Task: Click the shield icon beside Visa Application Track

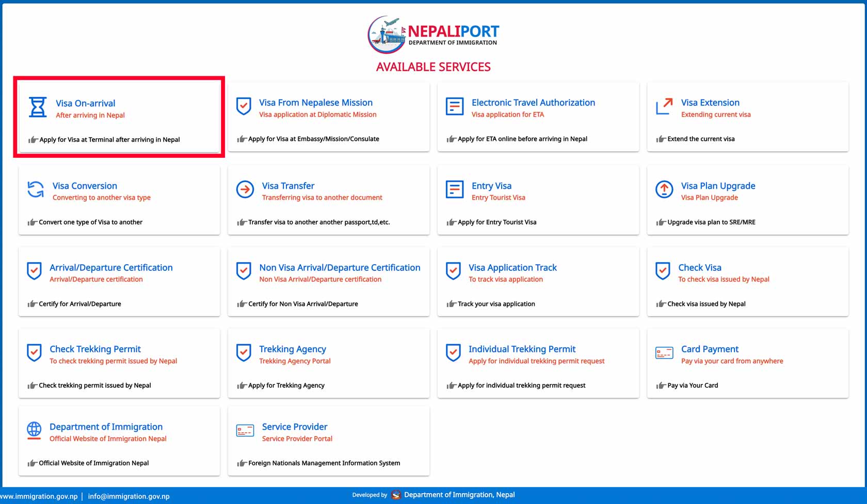Action: click(x=453, y=271)
